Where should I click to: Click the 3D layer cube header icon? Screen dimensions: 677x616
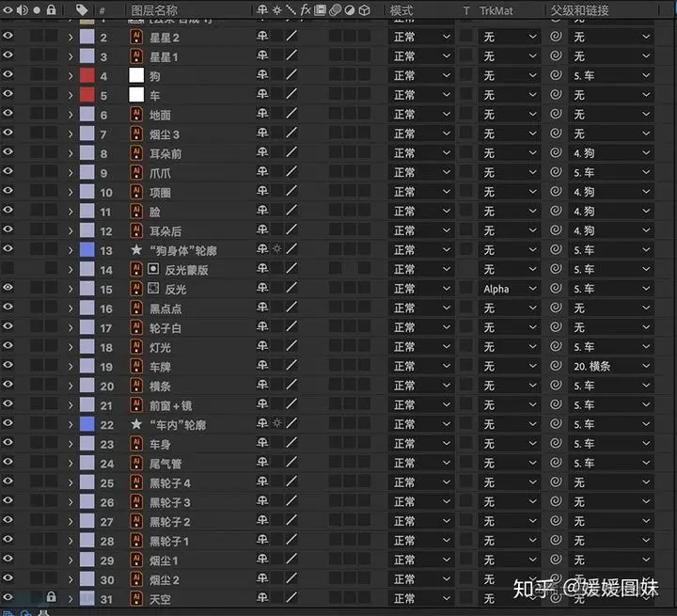(365, 10)
